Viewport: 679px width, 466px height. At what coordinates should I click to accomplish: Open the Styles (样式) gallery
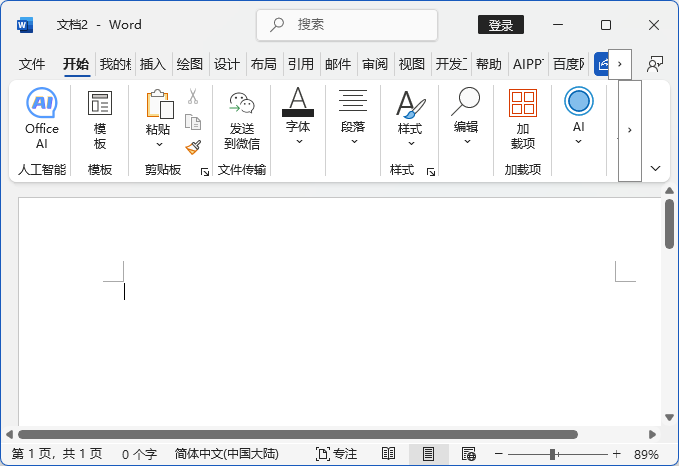(x=410, y=117)
